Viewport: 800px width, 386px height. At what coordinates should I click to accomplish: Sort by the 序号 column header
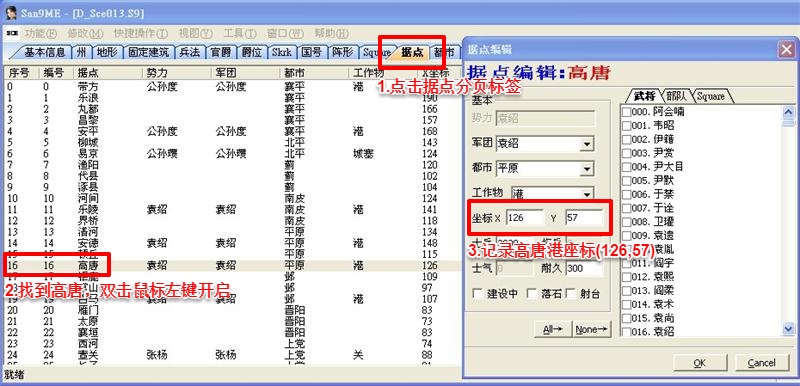(x=21, y=73)
